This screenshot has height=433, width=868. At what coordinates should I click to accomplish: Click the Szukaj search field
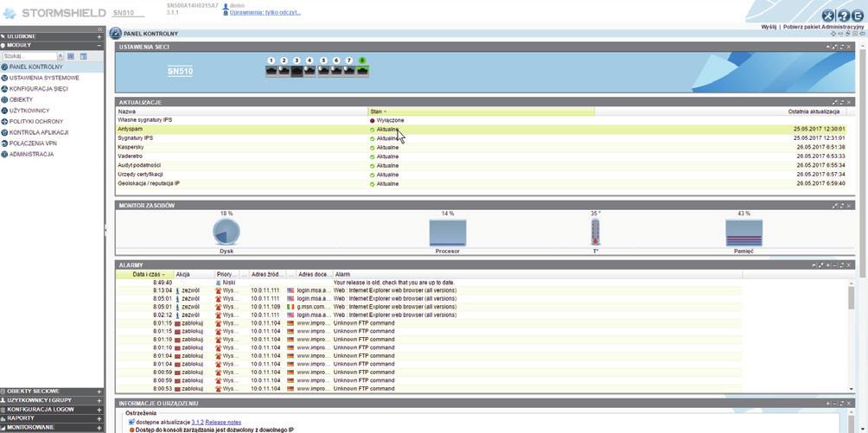point(30,56)
